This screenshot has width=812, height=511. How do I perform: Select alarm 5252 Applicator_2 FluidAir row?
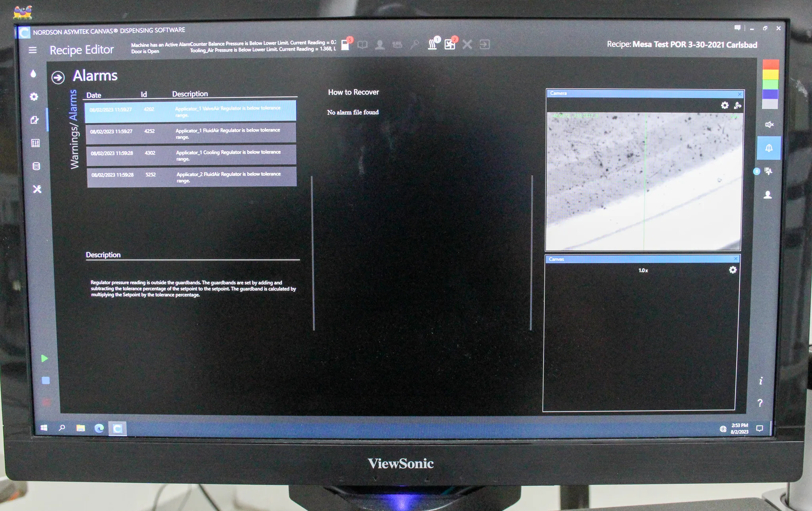click(192, 177)
